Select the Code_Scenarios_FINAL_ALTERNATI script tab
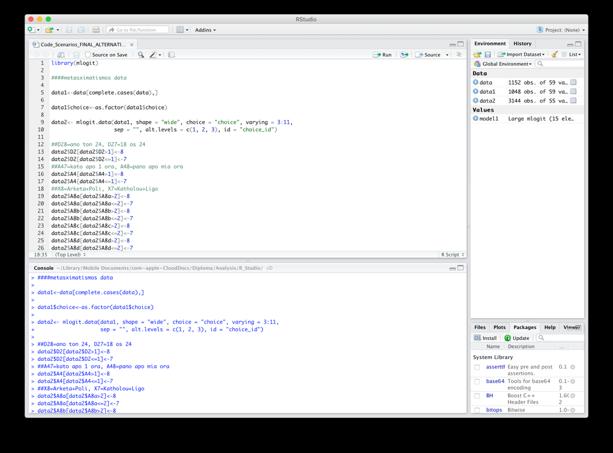The height and width of the screenshot is (453, 613). (81, 45)
